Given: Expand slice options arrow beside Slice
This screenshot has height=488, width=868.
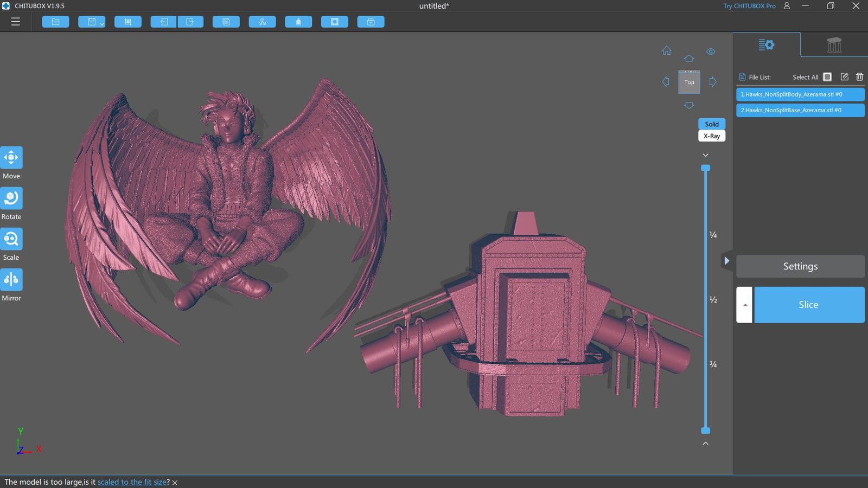Looking at the screenshot, I should [x=744, y=305].
